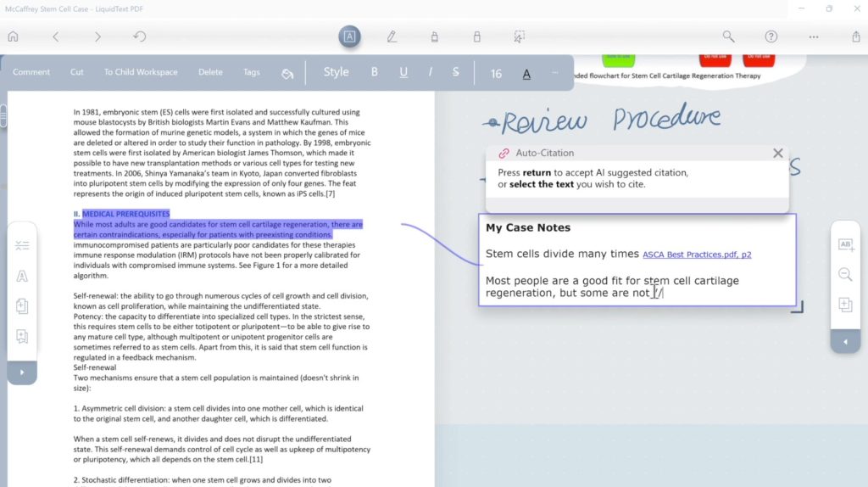The width and height of the screenshot is (868, 487).
Task: Toggle Underline formatting
Action: [403, 72]
